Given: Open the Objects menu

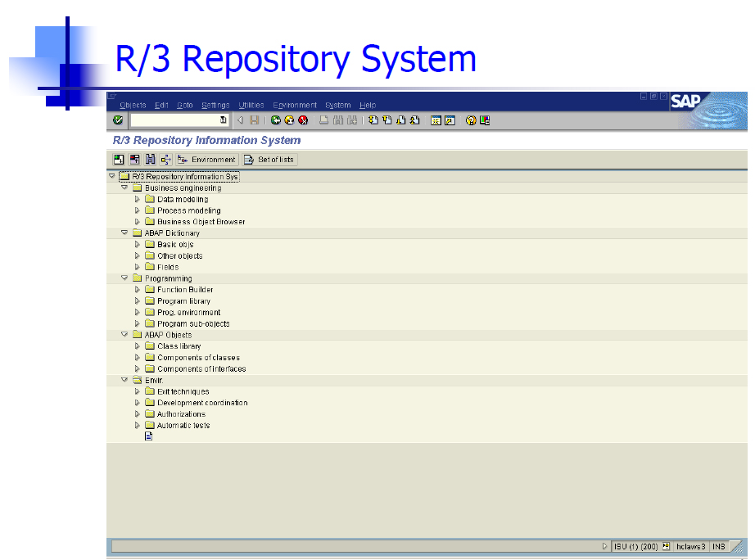Looking at the screenshot, I should (x=133, y=105).
